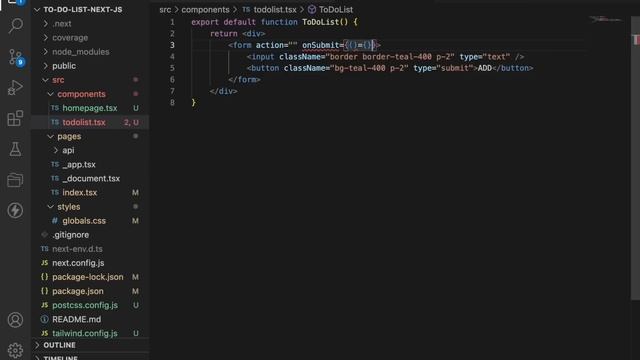Open the Extensions view
This screenshot has height=360, width=640.
(16, 118)
